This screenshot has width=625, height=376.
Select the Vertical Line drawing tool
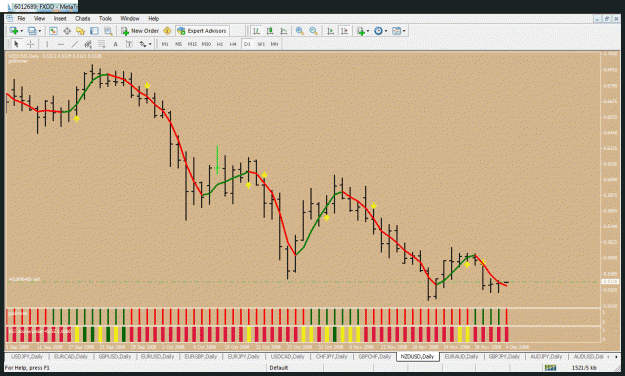(x=47, y=44)
